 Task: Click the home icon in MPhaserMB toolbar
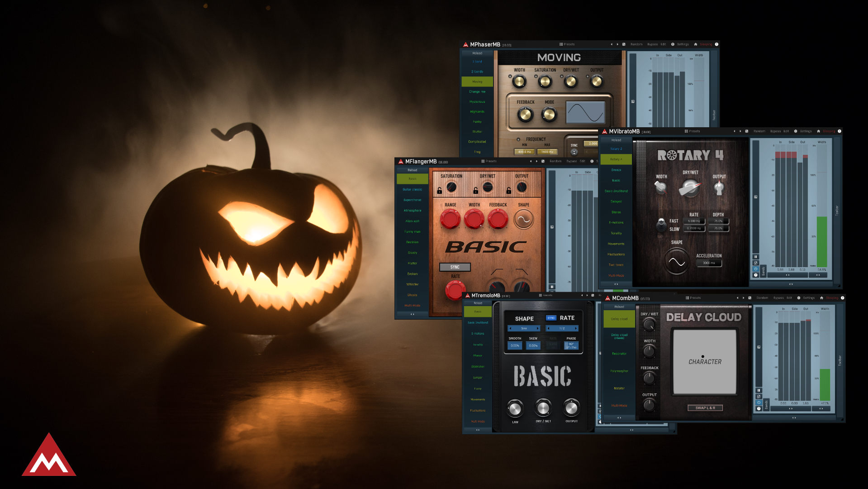click(x=696, y=44)
